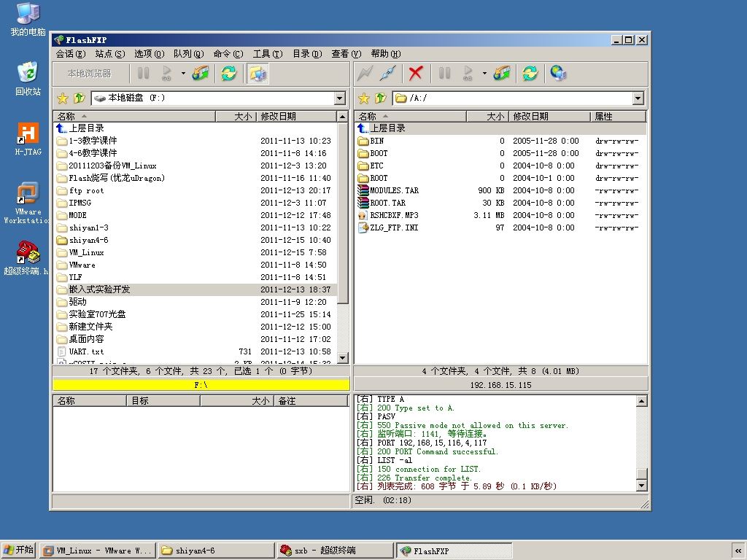This screenshot has width=747, height=560.
Task: Click the transfer queue play icon in left toolbar
Action: (x=166, y=73)
